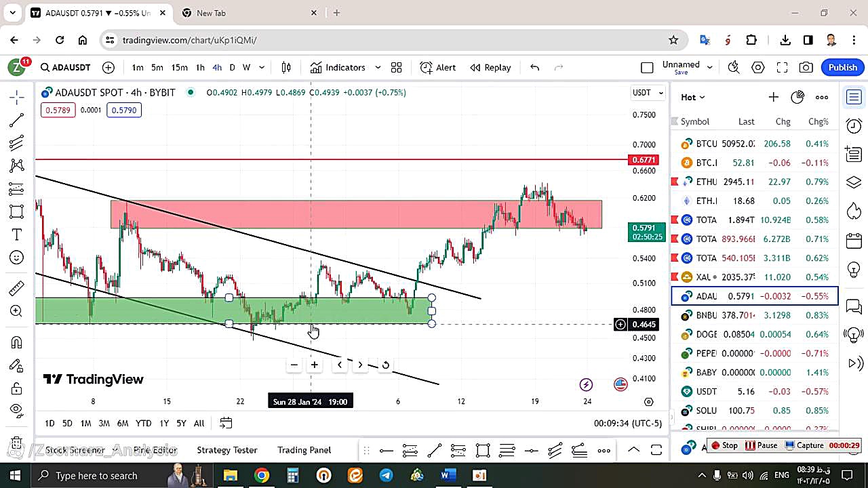Screen dimensions: 868x488
Task: Maximize bottom panel icon
Action: pos(656,450)
